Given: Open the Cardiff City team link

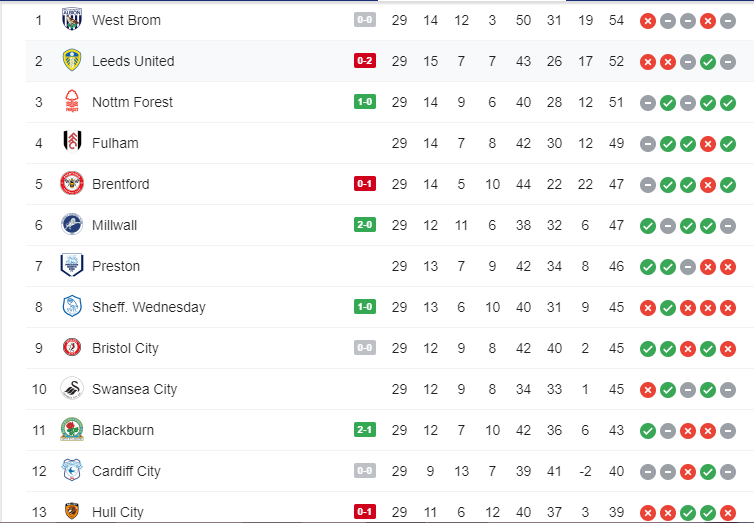Looking at the screenshot, I should [126, 471].
